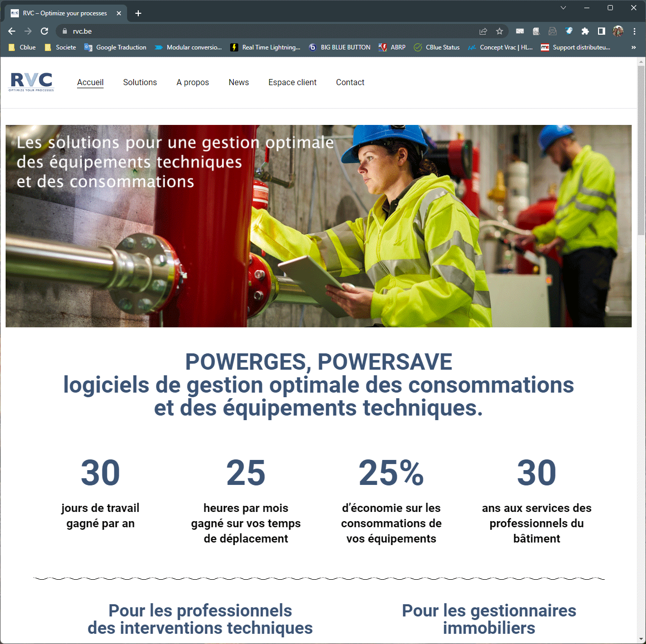
Task: Open the Societe bookmark folder
Action: [x=60, y=47]
